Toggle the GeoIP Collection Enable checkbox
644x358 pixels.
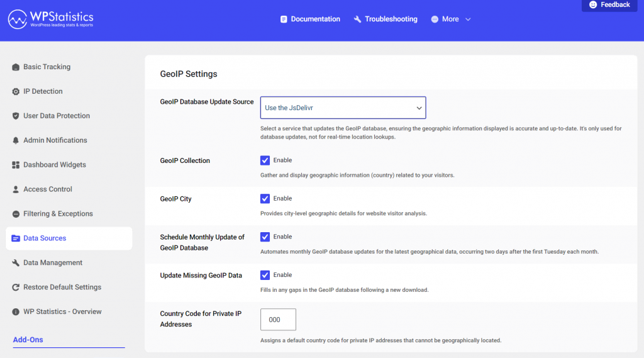(x=265, y=160)
